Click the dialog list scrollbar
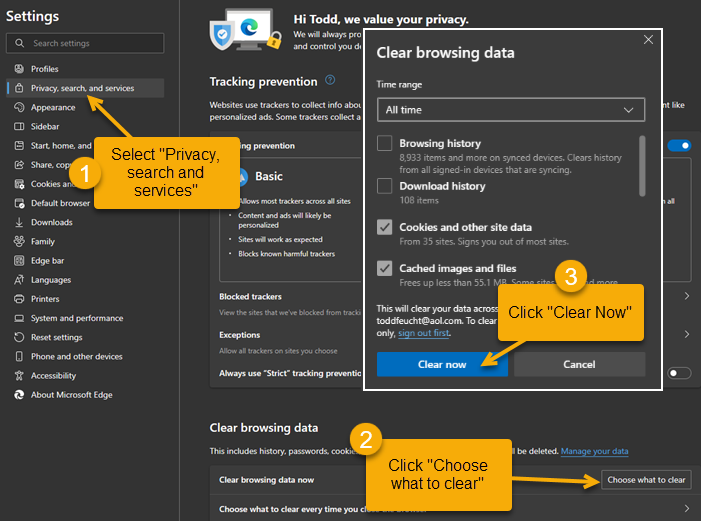This screenshot has width=701, height=521. click(642, 166)
